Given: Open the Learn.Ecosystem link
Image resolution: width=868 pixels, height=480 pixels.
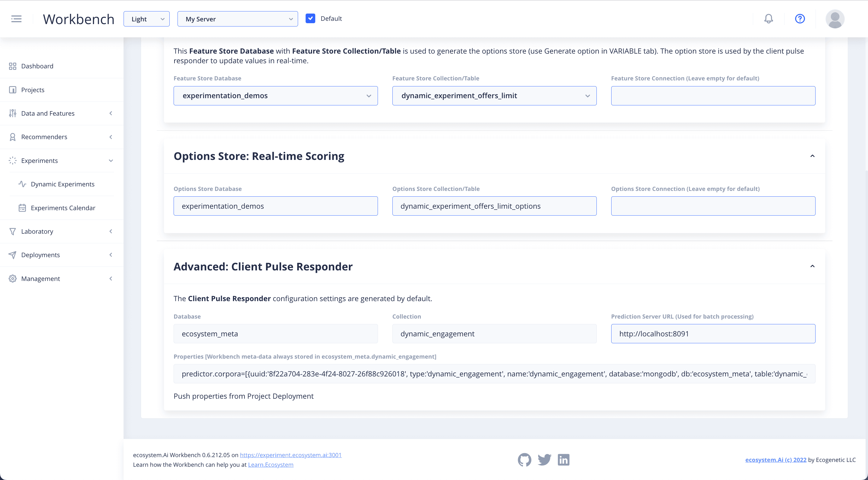Looking at the screenshot, I should point(270,465).
